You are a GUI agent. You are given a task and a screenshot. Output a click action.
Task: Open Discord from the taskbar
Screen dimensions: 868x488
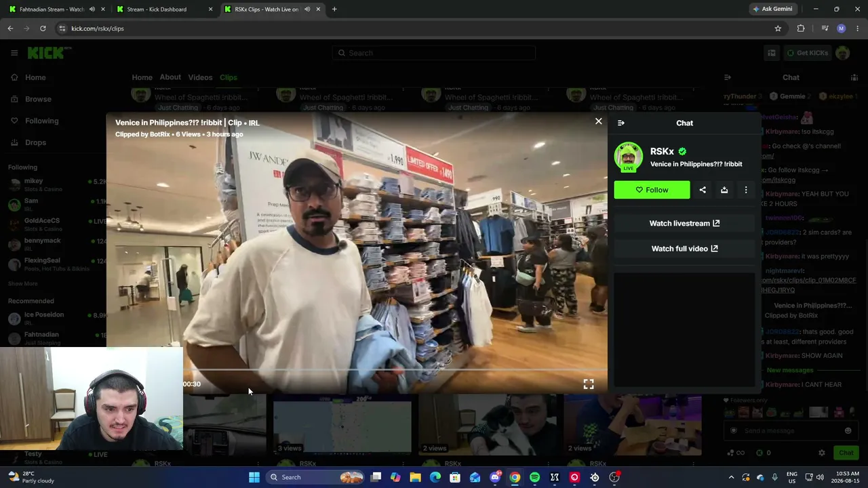(x=495, y=477)
